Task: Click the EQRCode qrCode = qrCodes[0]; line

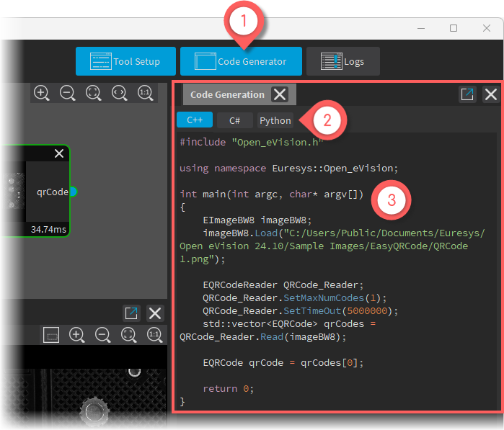Action: click(x=283, y=363)
